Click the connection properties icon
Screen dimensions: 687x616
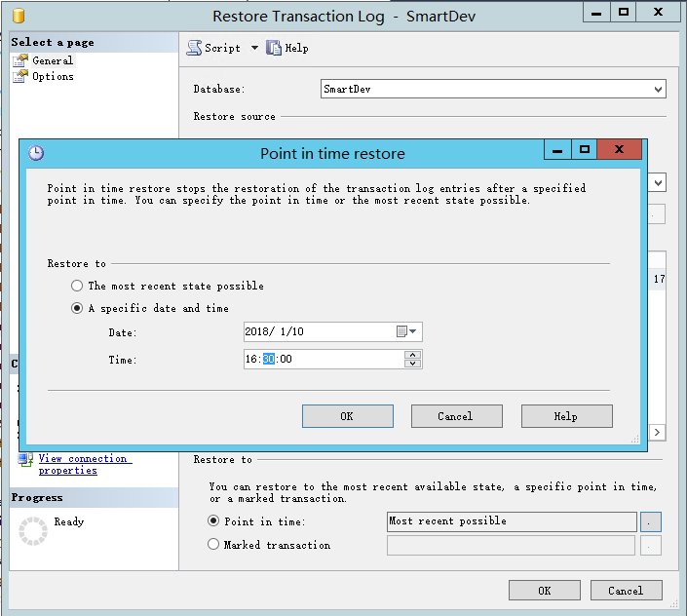(25, 459)
